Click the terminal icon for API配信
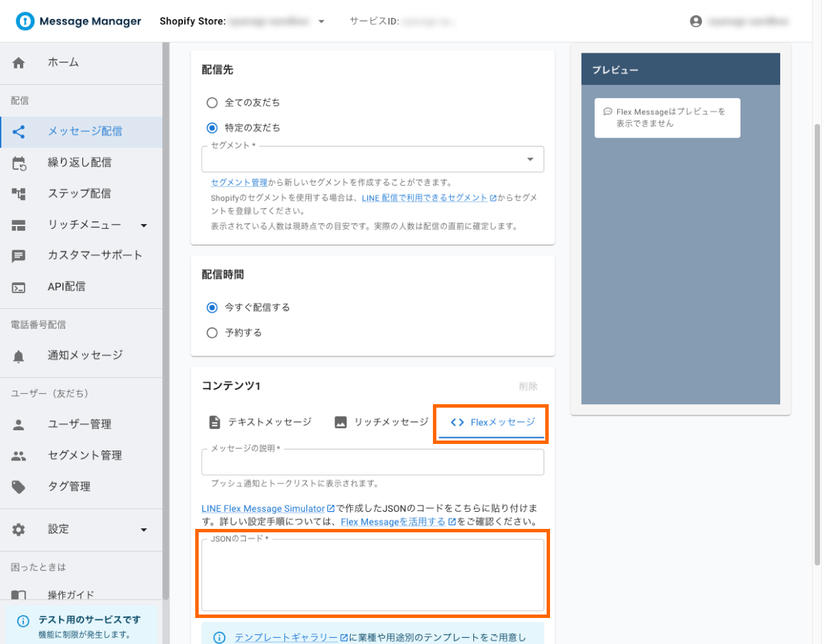 coord(18,287)
